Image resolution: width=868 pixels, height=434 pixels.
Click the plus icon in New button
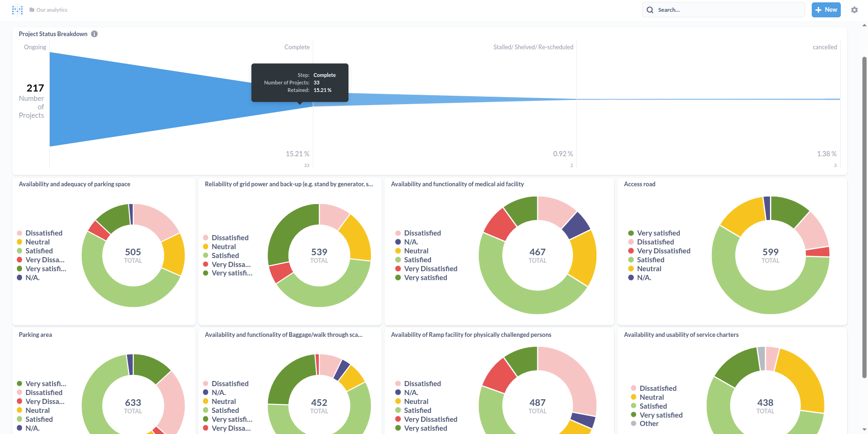coord(819,10)
